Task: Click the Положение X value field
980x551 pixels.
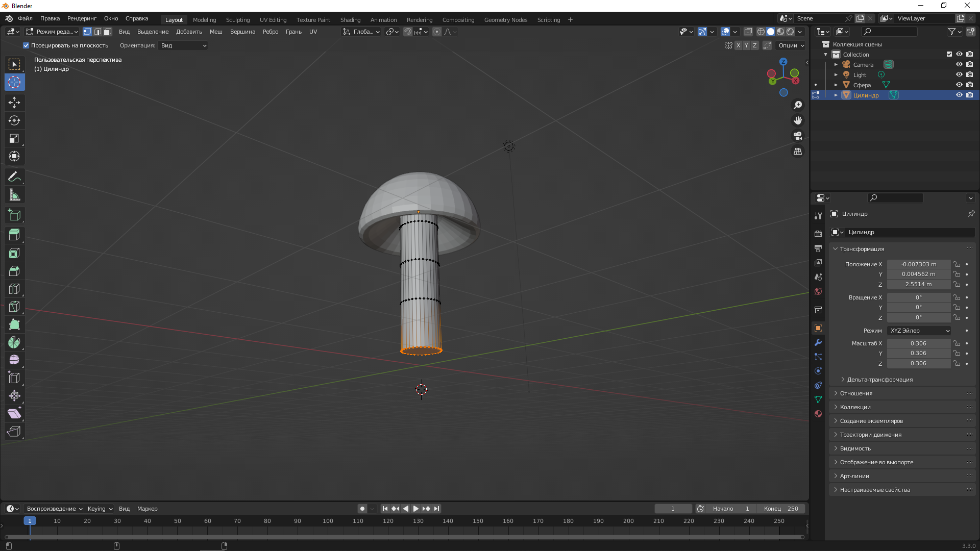Action: click(919, 264)
